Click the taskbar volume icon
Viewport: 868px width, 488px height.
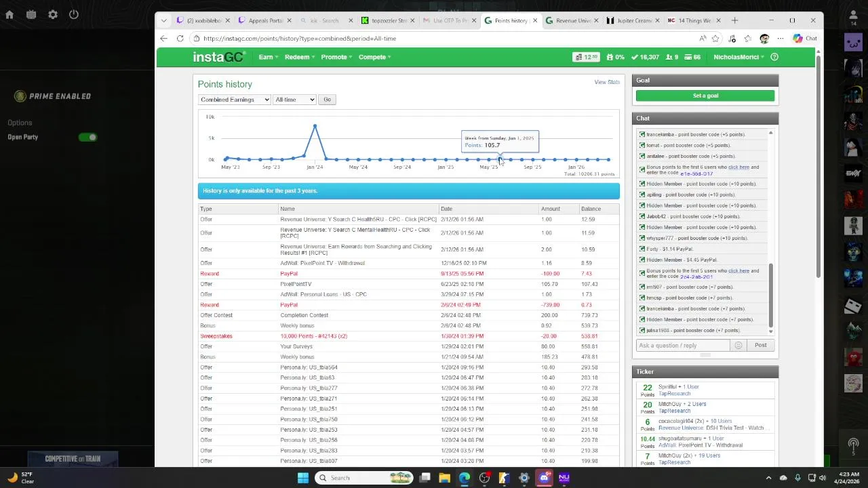pyautogui.click(x=823, y=478)
